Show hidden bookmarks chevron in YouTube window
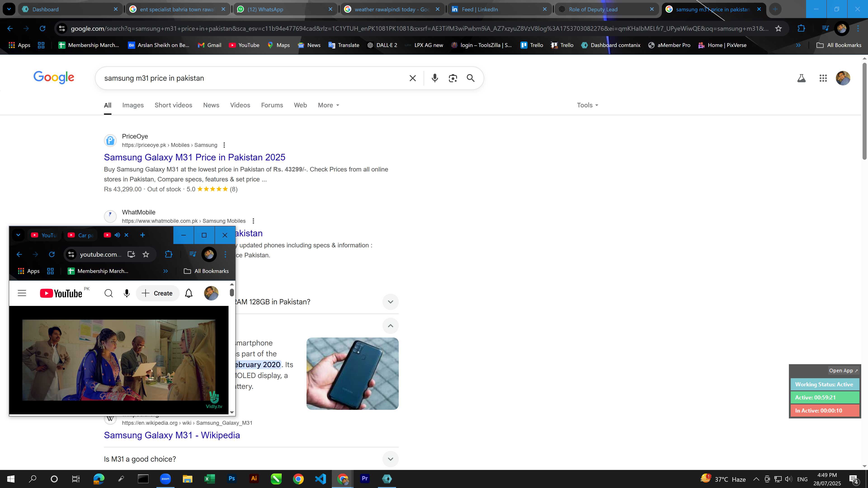868x488 pixels. pyautogui.click(x=165, y=271)
